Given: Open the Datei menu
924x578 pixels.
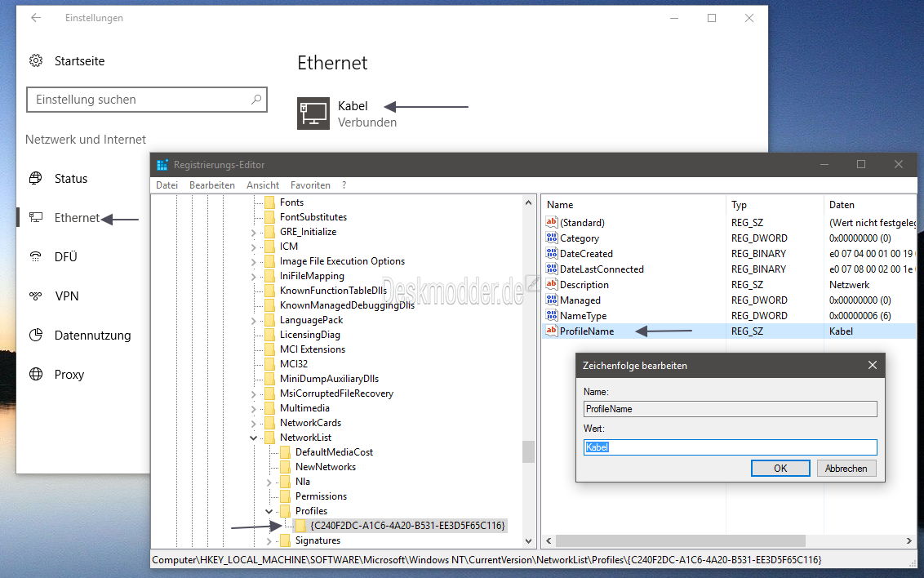Looking at the screenshot, I should click(167, 185).
